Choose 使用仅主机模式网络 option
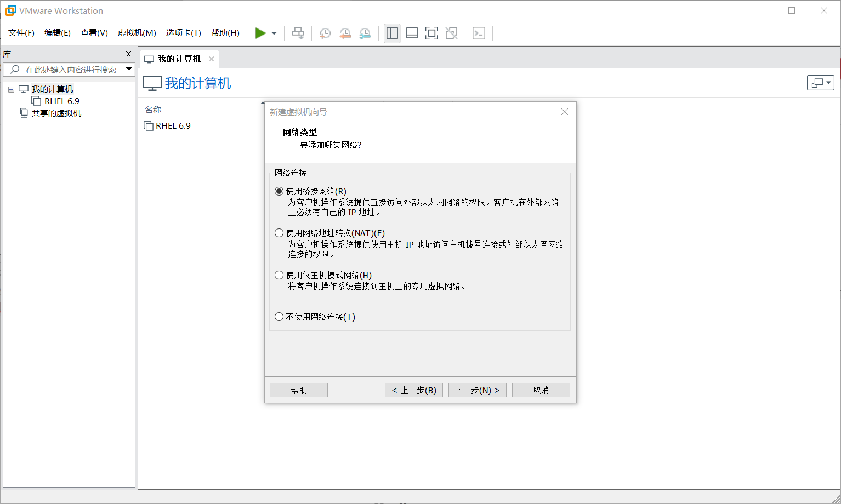Viewport: 841px width, 504px height. 279,274
